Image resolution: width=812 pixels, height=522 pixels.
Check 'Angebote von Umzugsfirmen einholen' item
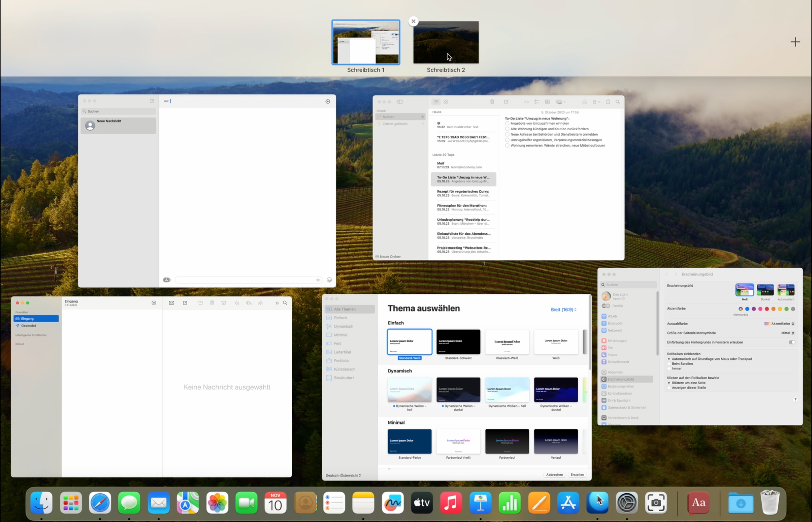click(x=507, y=123)
